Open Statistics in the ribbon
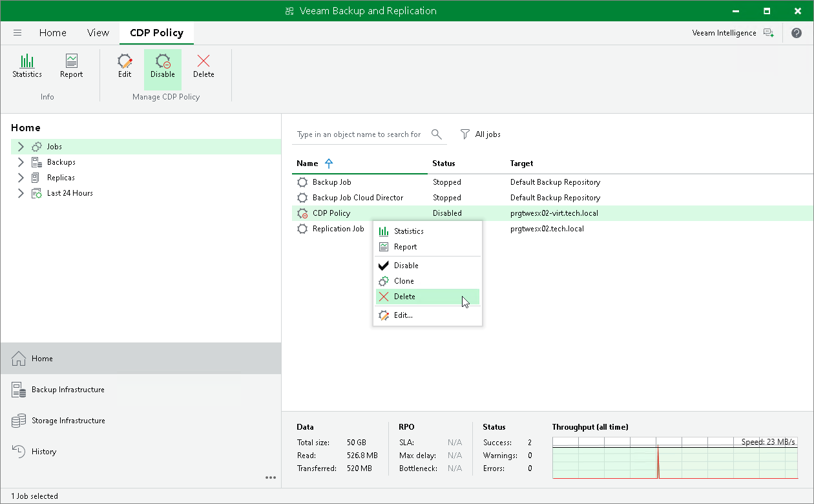814x504 pixels. [x=27, y=67]
